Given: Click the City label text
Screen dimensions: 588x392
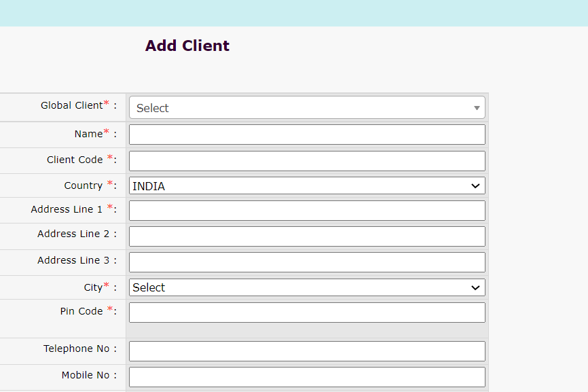Looking at the screenshot, I should [x=93, y=287].
